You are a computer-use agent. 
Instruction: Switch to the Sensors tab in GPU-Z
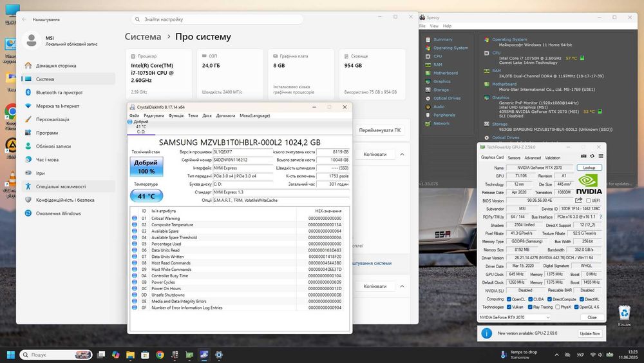(x=514, y=158)
